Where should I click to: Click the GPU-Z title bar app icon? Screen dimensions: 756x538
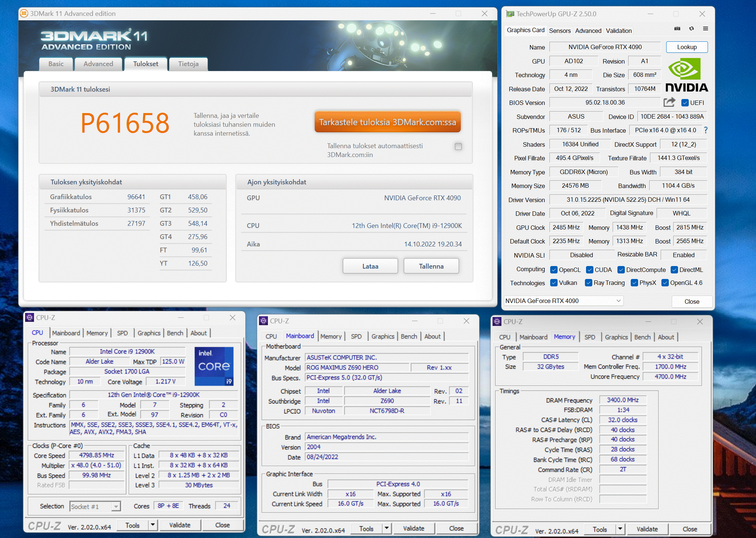click(x=510, y=14)
